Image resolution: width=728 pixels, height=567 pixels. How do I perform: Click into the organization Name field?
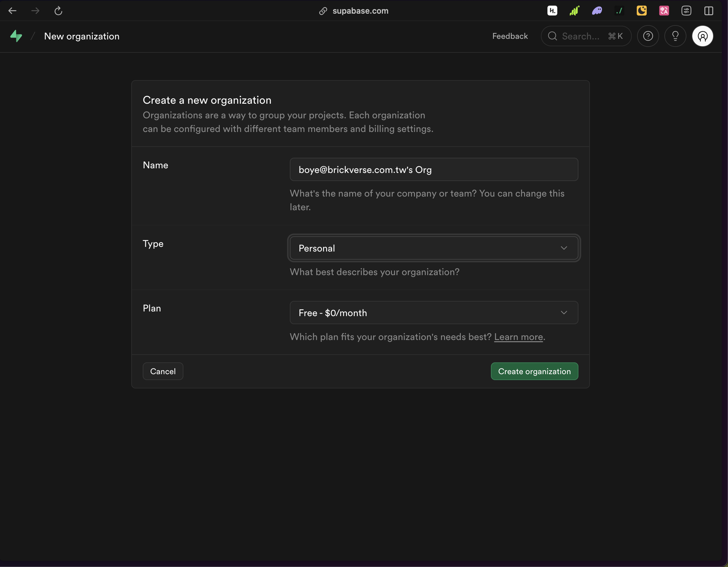[433, 170]
